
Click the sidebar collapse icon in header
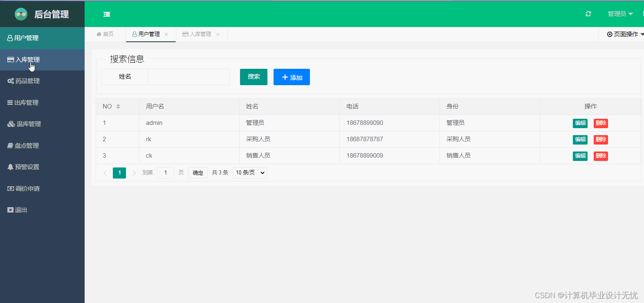(107, 14)
